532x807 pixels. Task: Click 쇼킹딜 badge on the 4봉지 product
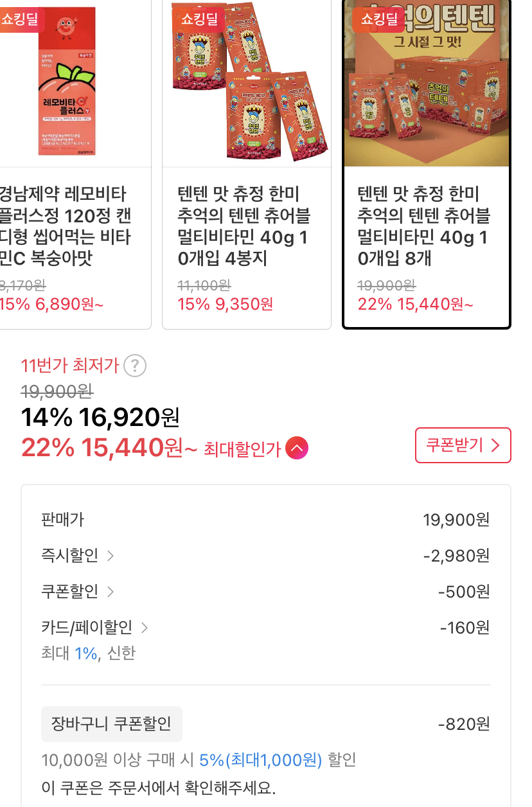pos(199,19)
